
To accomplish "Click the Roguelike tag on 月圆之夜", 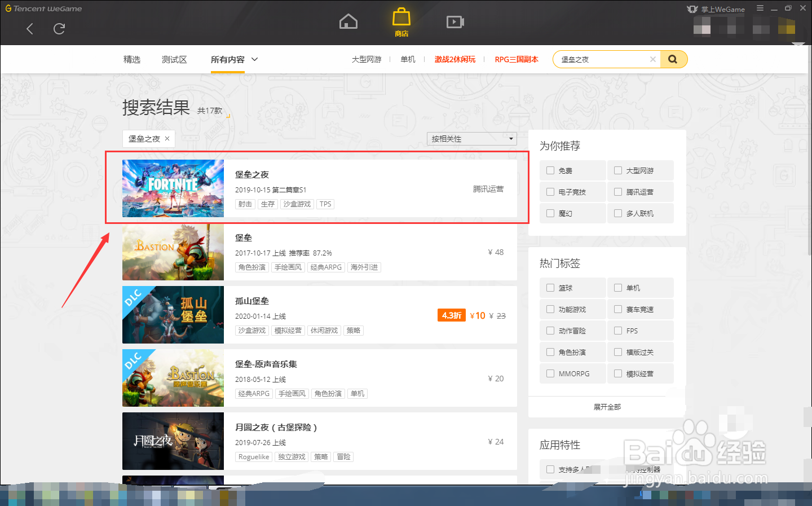I will (254, 457).
